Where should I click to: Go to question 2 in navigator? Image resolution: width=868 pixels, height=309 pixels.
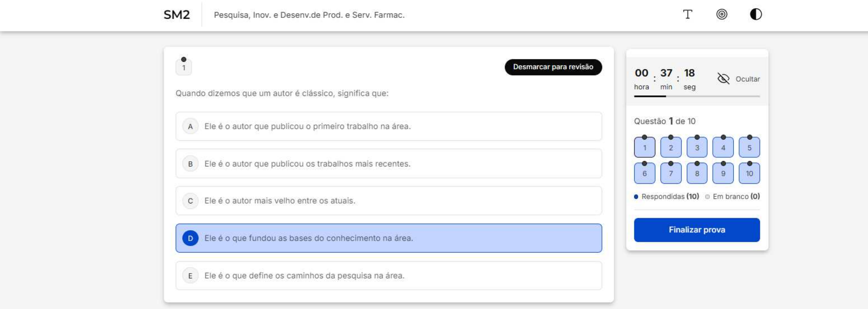pyautogui.click(x=670, y=148)
